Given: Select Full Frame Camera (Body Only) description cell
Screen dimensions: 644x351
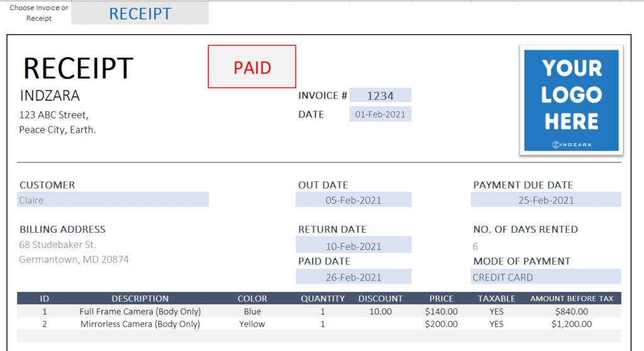Looking at the screenshot, I should pos(140,311).
